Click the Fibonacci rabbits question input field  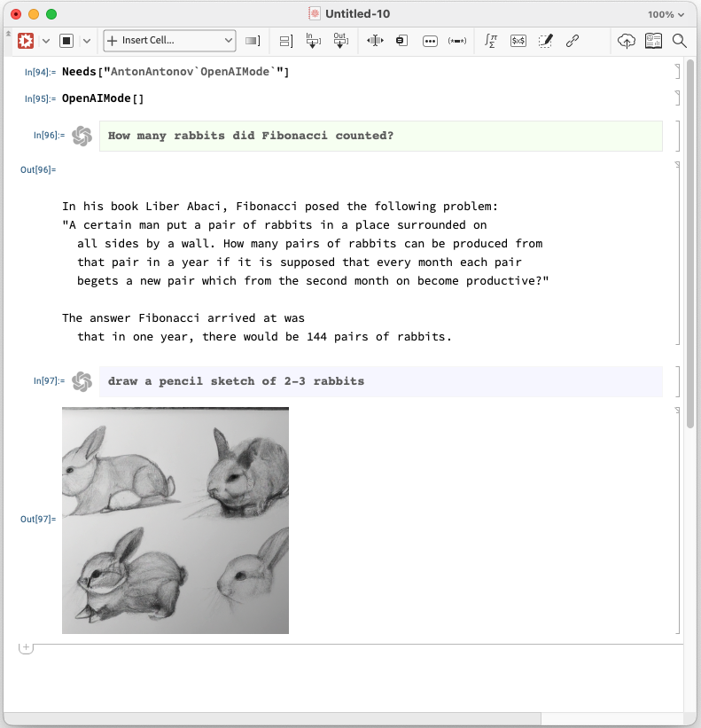pyautogui.click(x=381, y=136)
